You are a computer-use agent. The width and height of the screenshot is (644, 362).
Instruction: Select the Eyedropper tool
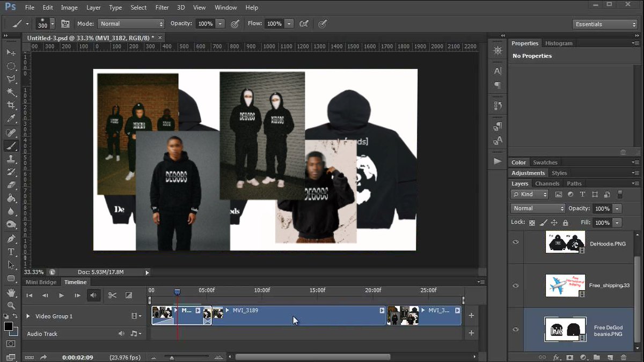[x=11, y=119]
